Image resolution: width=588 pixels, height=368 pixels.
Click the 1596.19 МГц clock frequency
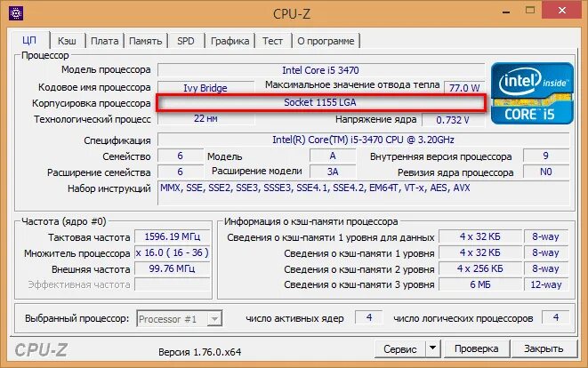coord(172,236)
